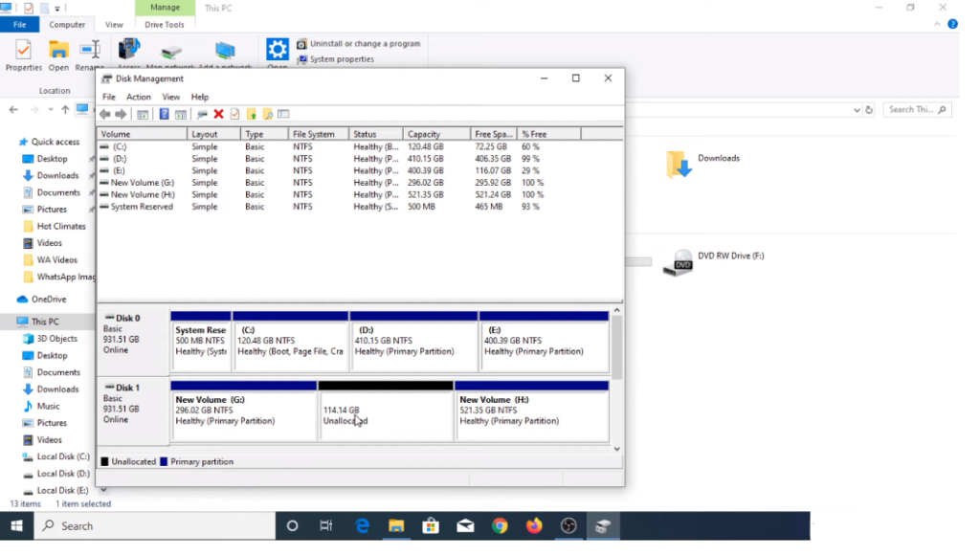Open Firefox from the taskbar
This screenshot has width=980, height=556.
[x=534, y=525]
